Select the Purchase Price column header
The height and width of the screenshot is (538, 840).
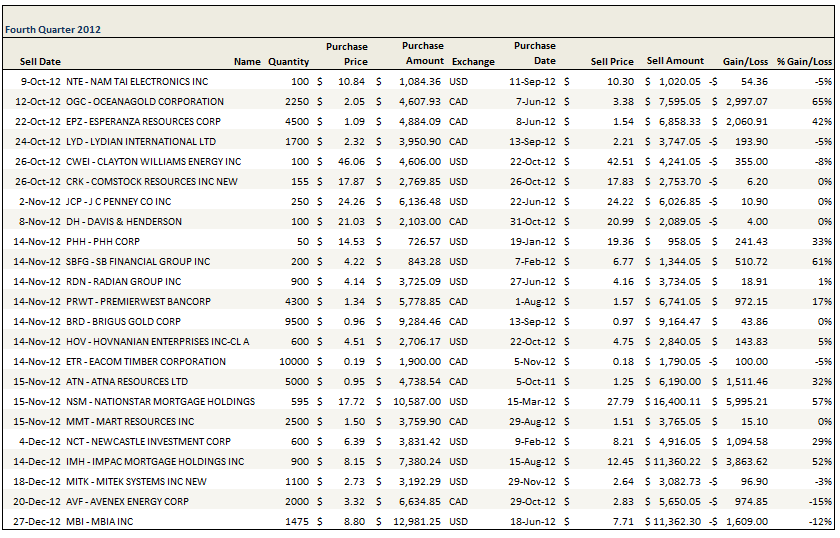pyautogui.click(x=346, y=54)
